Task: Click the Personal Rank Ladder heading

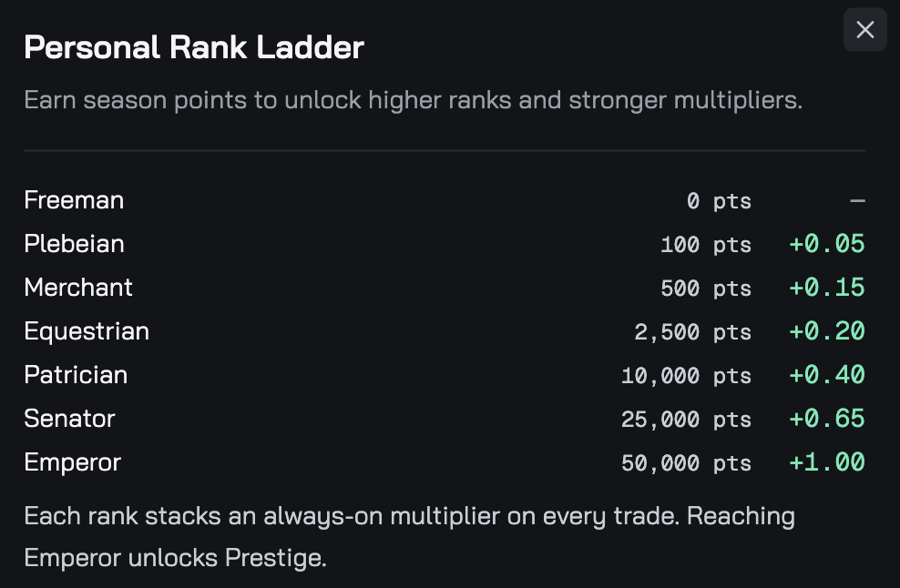Action: coord(194,47)
